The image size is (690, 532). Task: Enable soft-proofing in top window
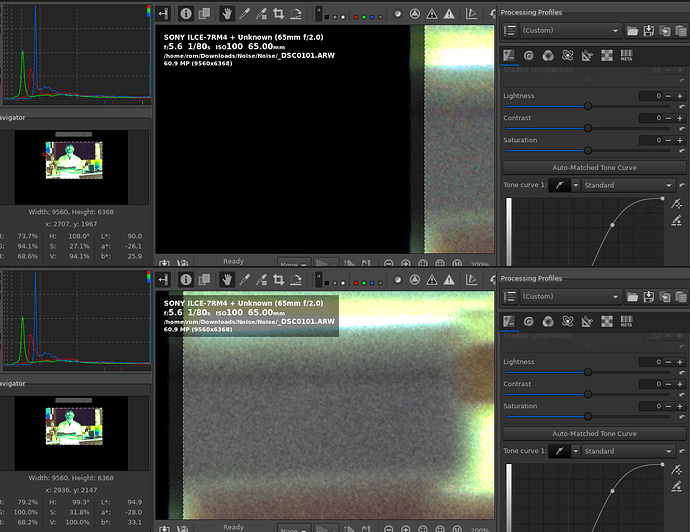[x=471, y=14]
